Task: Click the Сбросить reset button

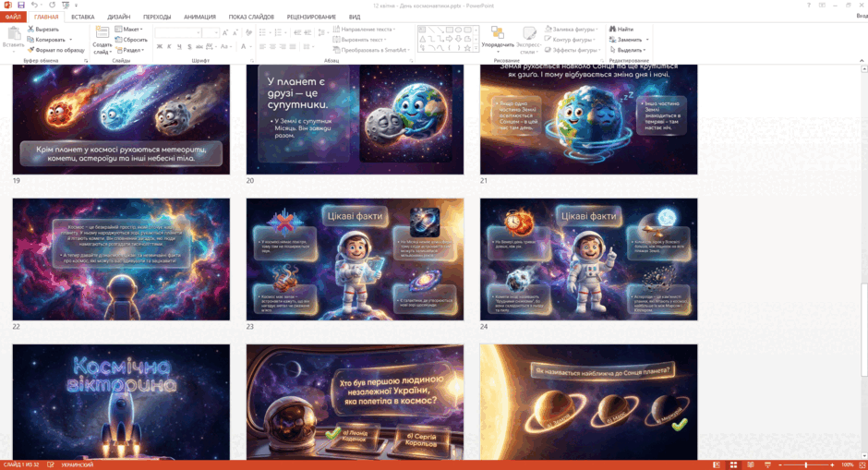Action: (x=131, y=40)
